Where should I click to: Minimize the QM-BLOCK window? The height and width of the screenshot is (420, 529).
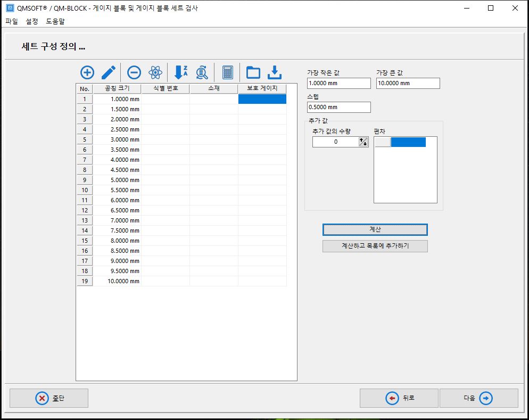(x=467, y=8)
